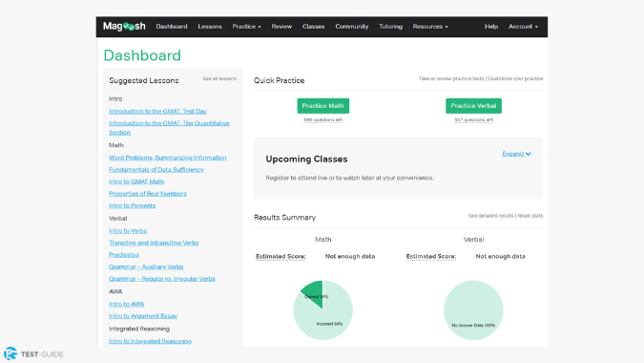Open Grammar – Auxiliary Verbs lesson
The height and width of the screenshot is (363, 644).
[x=146, y=267]
